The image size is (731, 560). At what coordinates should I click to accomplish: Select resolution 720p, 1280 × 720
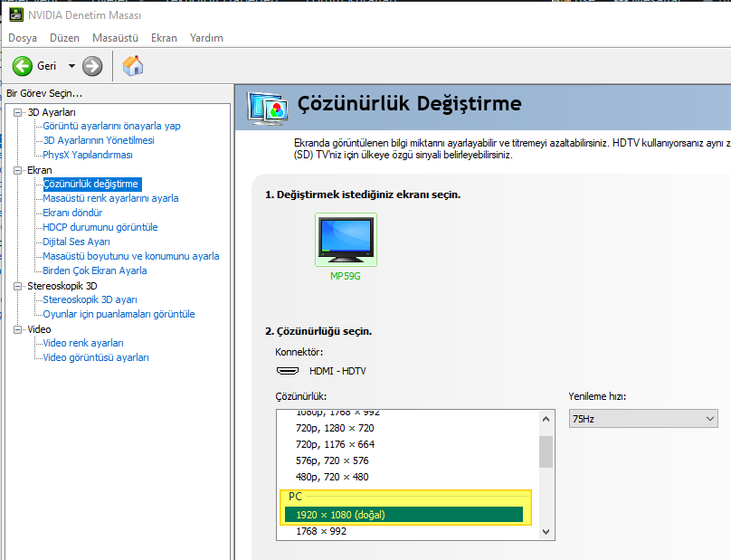[x=335, y=428]
